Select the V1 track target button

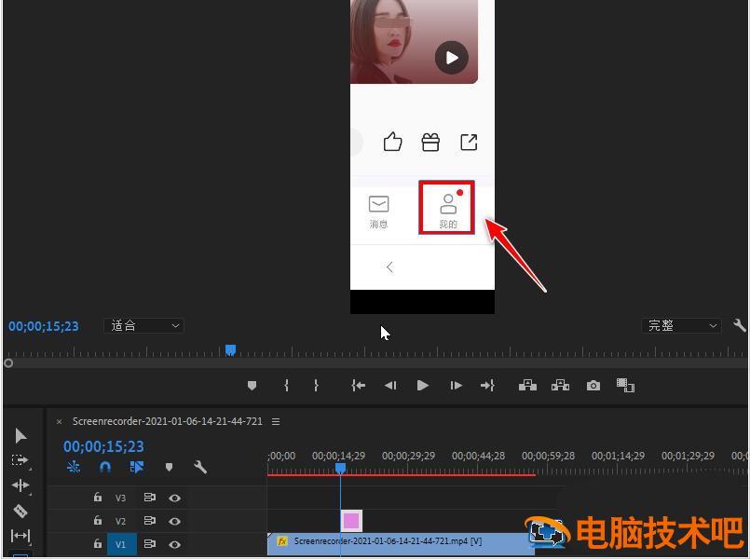(x=121, y=544)
